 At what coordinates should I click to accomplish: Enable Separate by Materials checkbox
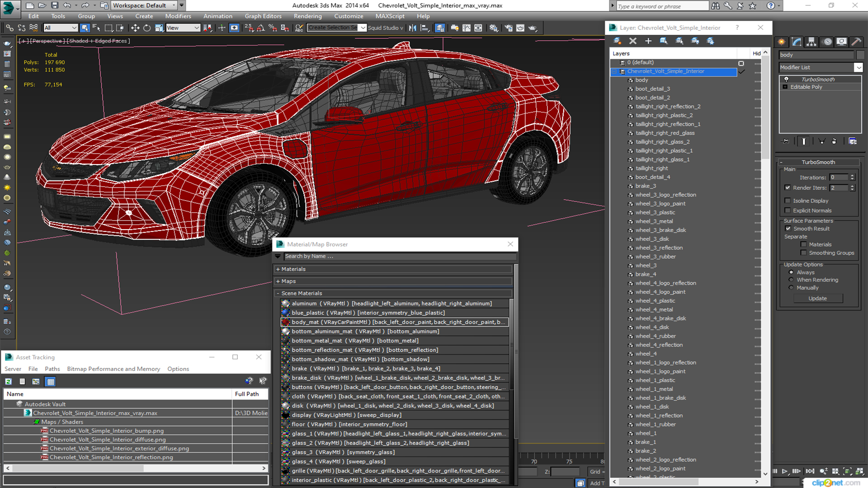click(x=803, y=244)
